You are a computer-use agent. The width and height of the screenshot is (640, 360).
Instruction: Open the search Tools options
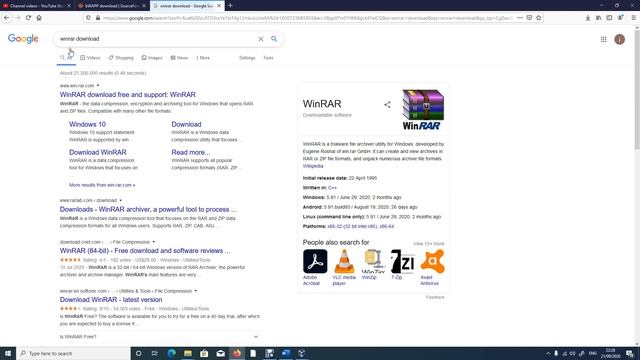268,58
